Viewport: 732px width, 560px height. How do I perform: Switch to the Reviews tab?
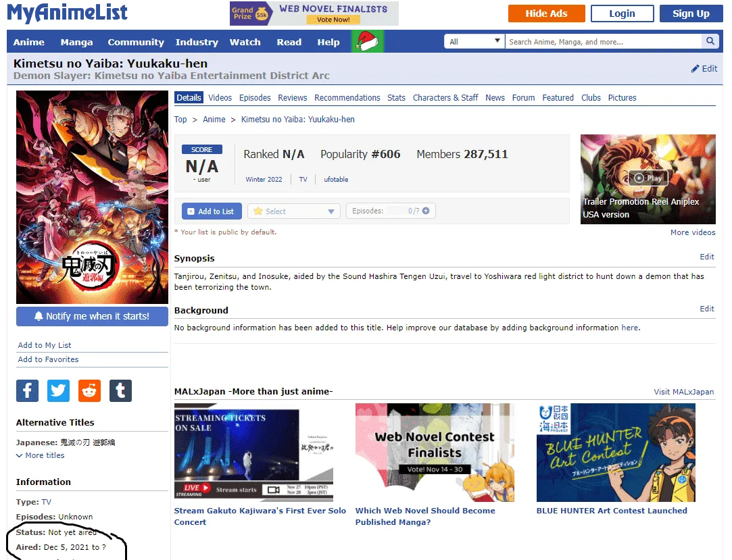coord(292,97)
